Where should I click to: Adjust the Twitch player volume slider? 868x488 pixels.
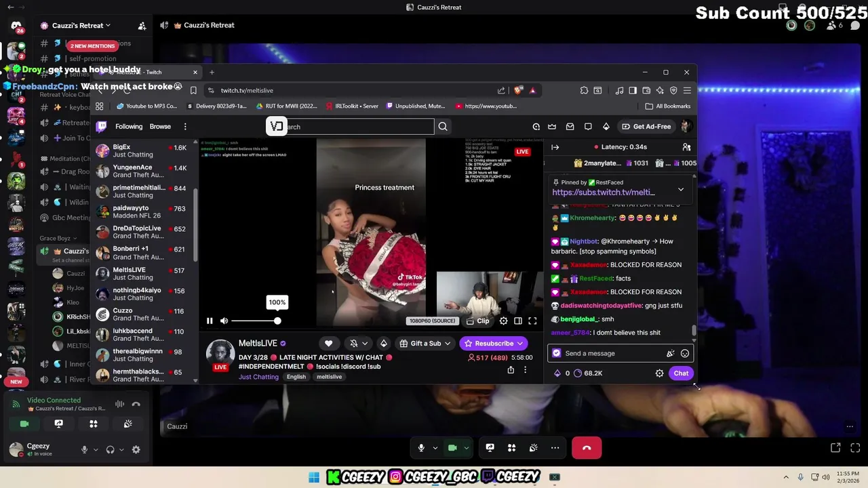pyautogui.click(x=256, y=321)
